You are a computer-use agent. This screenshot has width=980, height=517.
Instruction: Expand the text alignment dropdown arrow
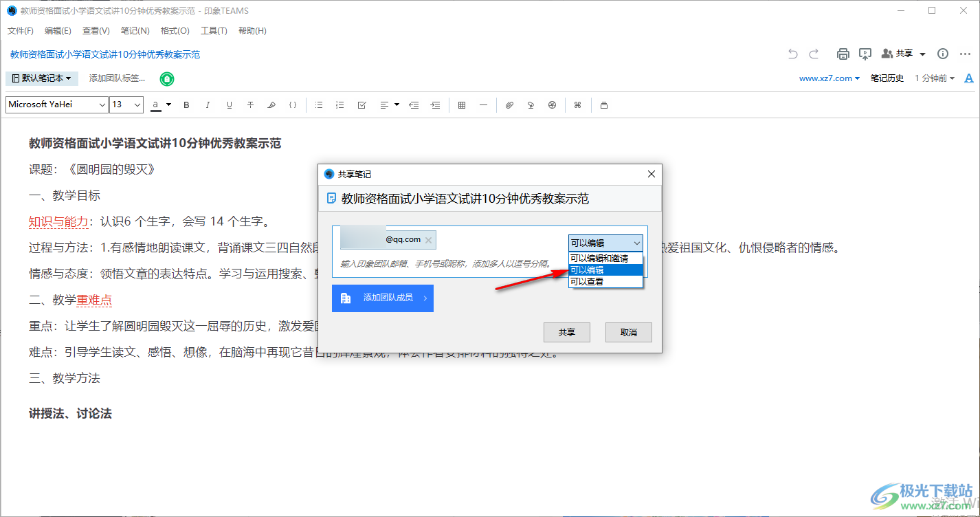pyautogui.click(x=397, y=105)
